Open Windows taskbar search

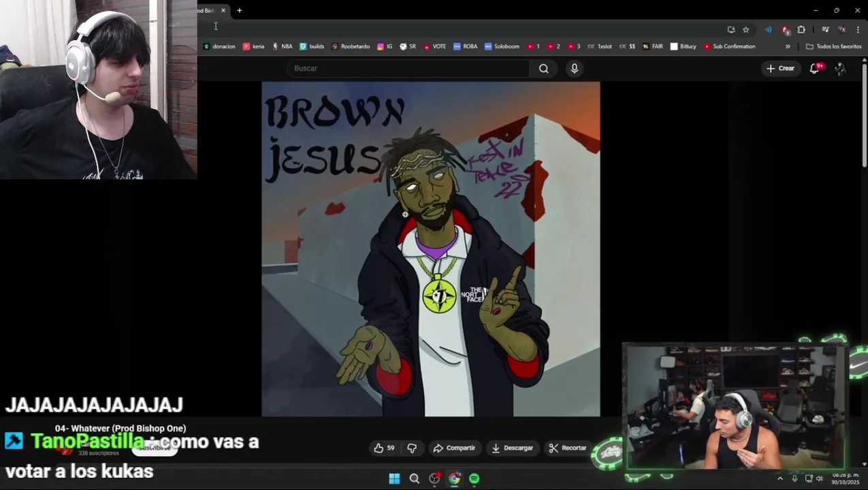414,478
